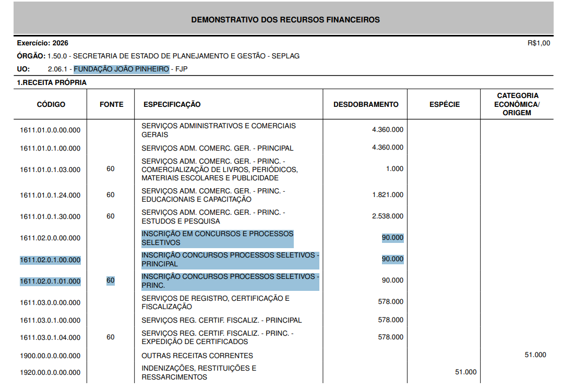
Task: Click the R$1,00 unit label
Action: tap(539, 43)
